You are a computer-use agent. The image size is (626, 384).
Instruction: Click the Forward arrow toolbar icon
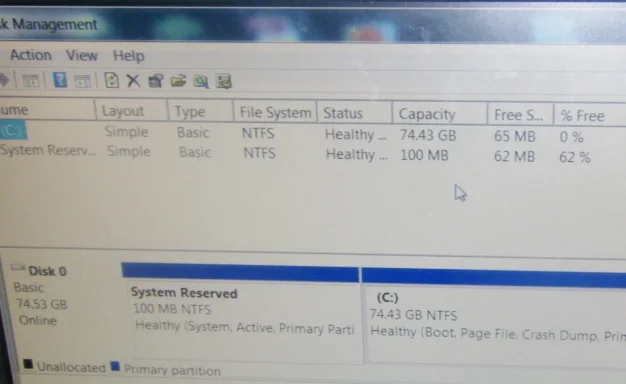[4, 80]
